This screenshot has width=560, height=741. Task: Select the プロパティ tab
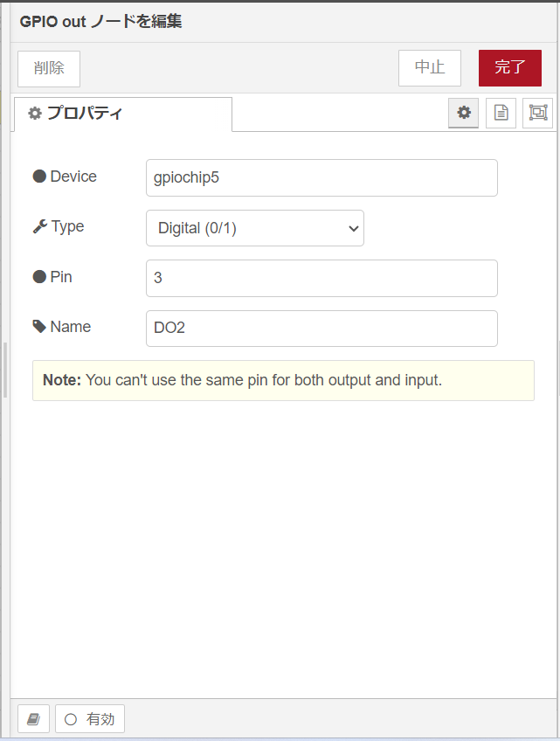pyautogui.click(x=123, y=114)
